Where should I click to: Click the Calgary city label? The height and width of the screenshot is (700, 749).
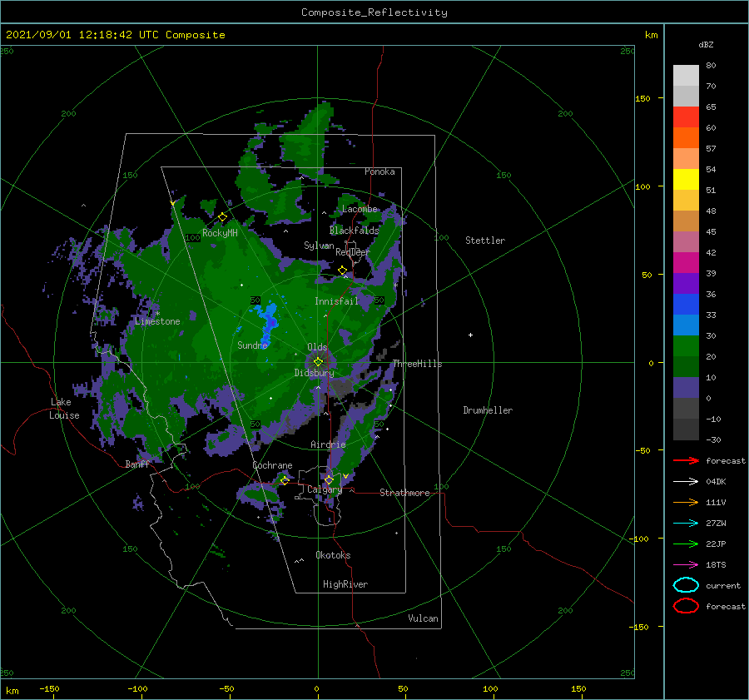pyautogui.click(x=325, y=489)
